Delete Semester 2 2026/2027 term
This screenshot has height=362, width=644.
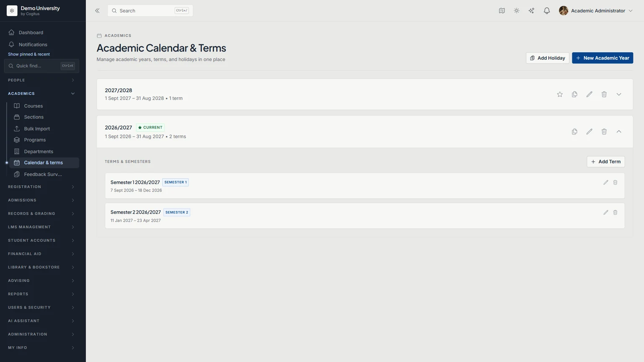(615, 212)
